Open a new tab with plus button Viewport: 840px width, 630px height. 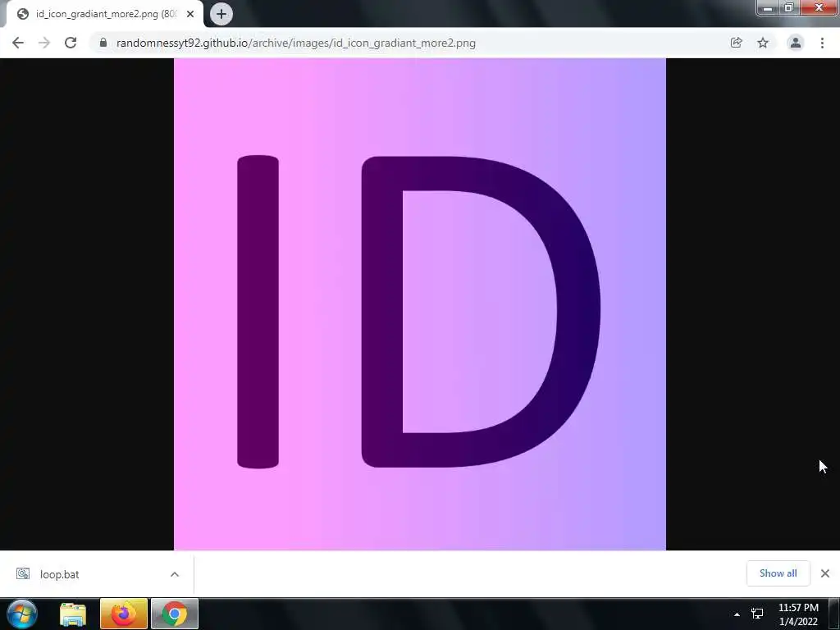221,14
